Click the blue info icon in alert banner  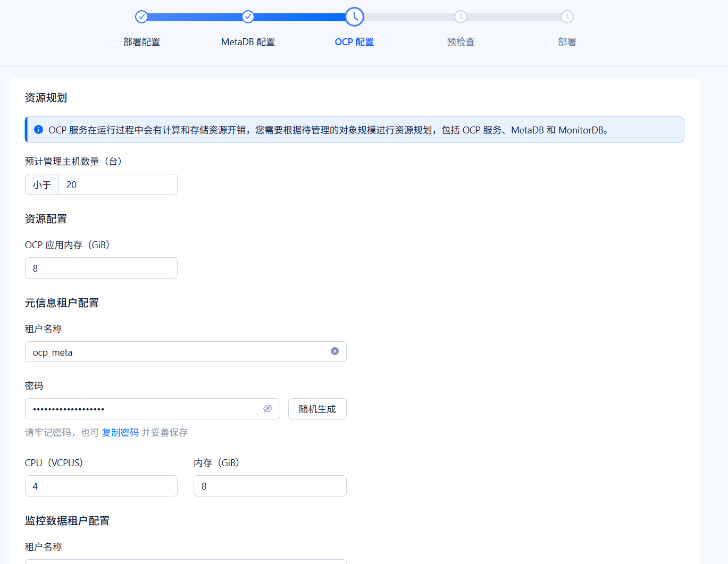pos(39,130)
